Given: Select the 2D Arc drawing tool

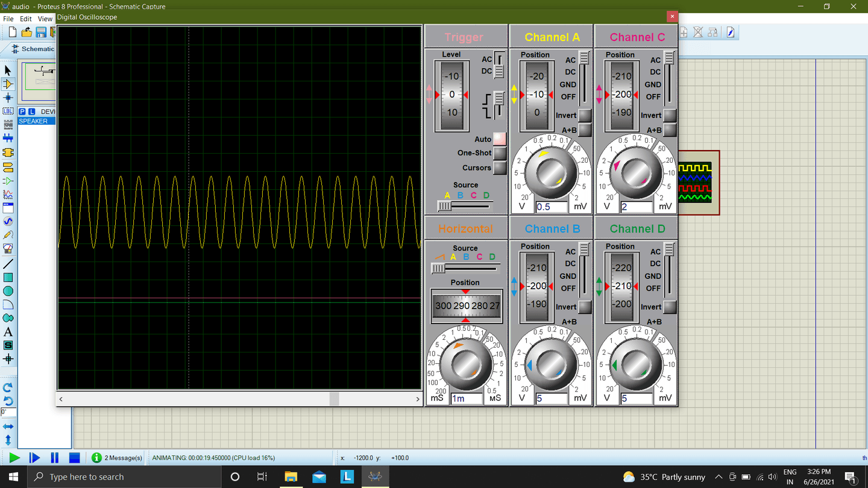Looking at the screenshot, I should [8, 305].
